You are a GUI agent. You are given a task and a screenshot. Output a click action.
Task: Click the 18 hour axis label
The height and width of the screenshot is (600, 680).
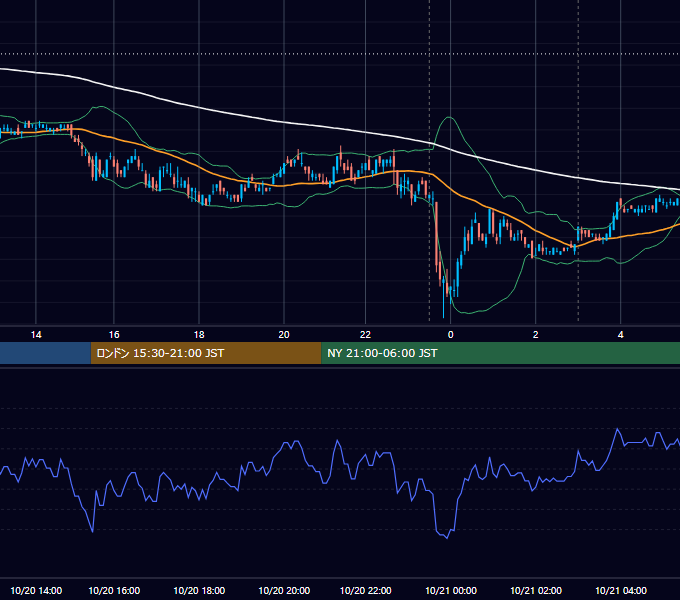[199, 334]
